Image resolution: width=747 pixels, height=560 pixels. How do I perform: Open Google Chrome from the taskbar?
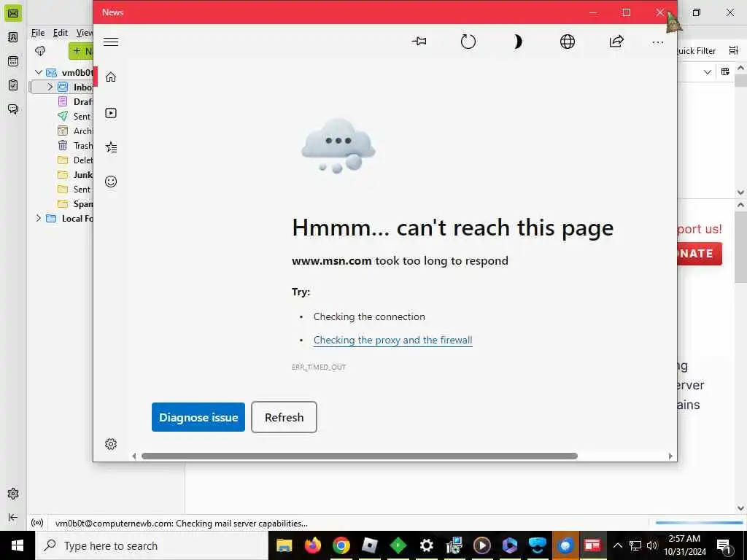pos(341,545)
